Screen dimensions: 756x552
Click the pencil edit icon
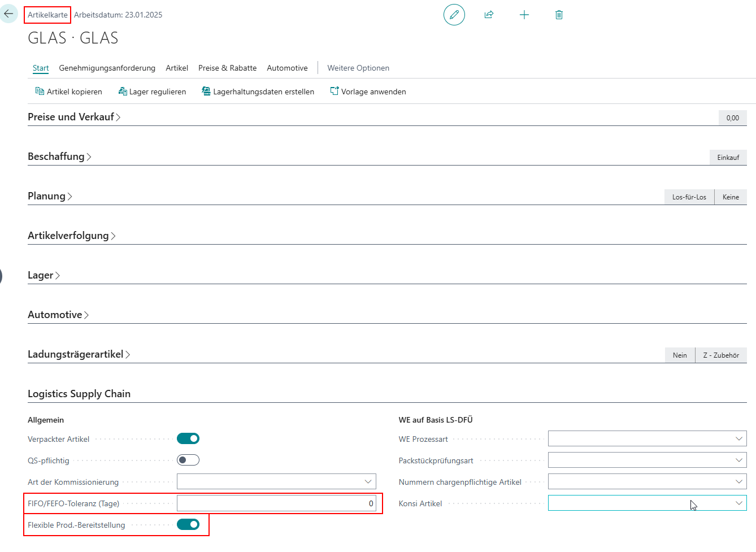[x=454, y=15]
